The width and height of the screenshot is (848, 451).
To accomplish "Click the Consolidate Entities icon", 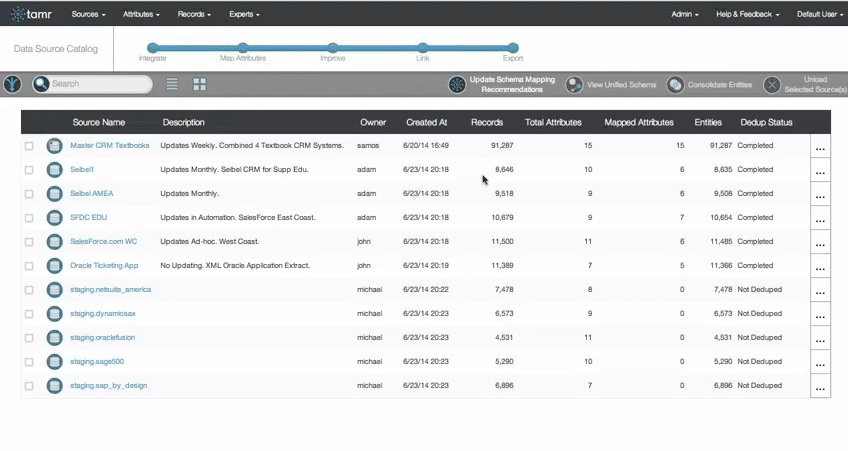I will (x=676, y=85).
